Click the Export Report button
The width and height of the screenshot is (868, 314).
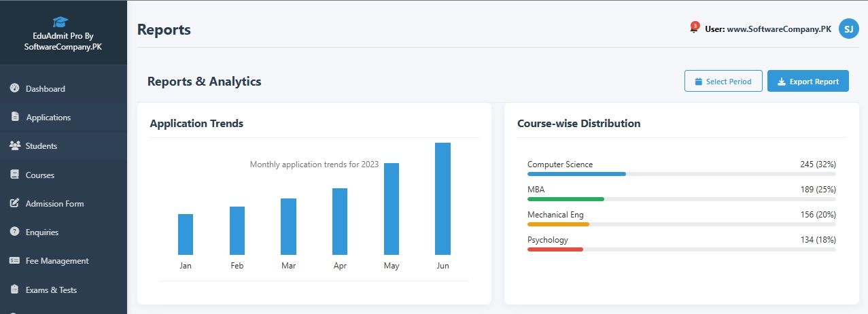pos(808,82)
